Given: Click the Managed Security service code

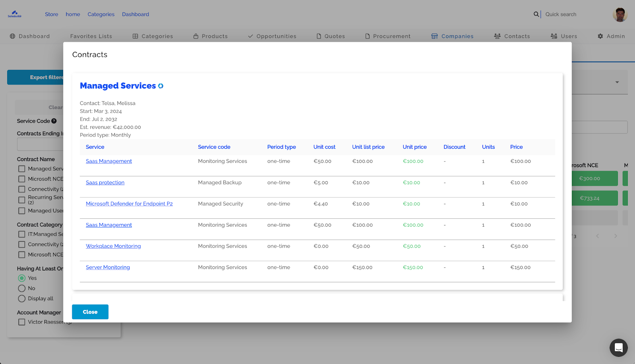Looking at the screenshot, I should point(221,204).
